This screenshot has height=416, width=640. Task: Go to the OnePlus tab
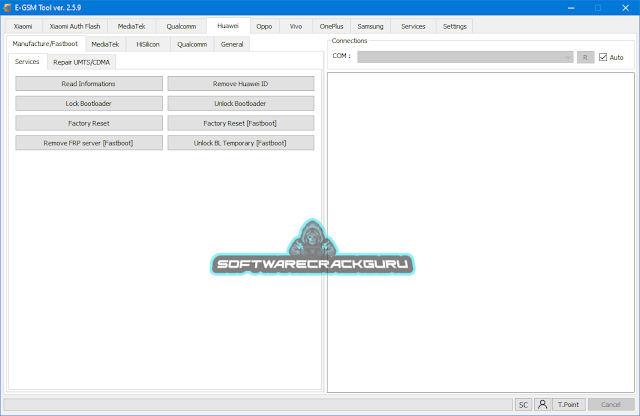tap(331, 27)
